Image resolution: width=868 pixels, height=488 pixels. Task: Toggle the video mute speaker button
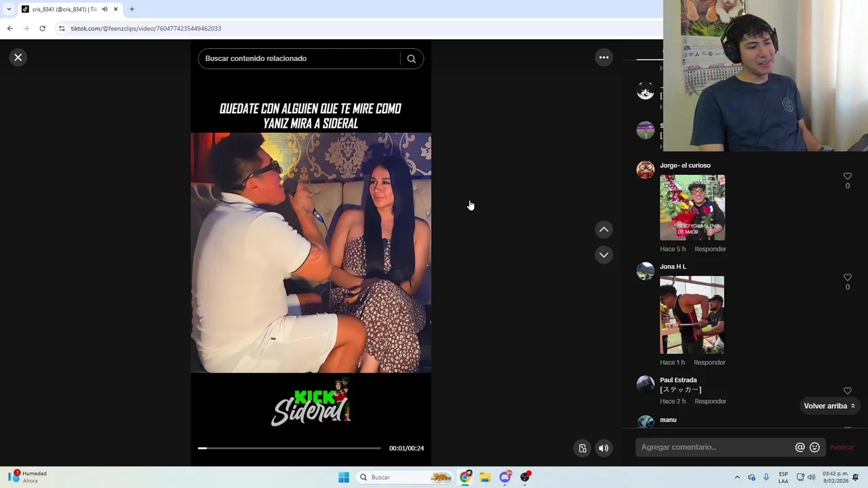(604, 448)
